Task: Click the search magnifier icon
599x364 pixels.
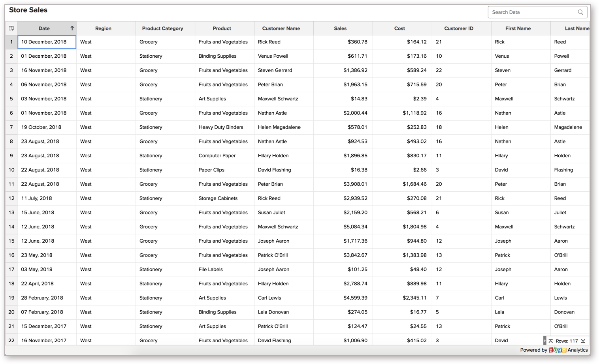Action: click(x=580, y=12)
